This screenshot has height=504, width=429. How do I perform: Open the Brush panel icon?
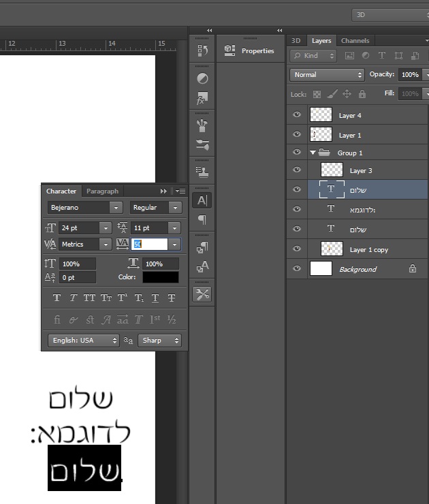pyautogui.click(x=202, y=125)
